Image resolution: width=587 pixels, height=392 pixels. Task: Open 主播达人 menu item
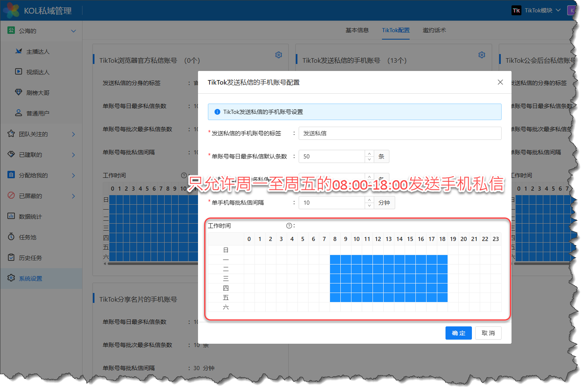pos(41,52)
